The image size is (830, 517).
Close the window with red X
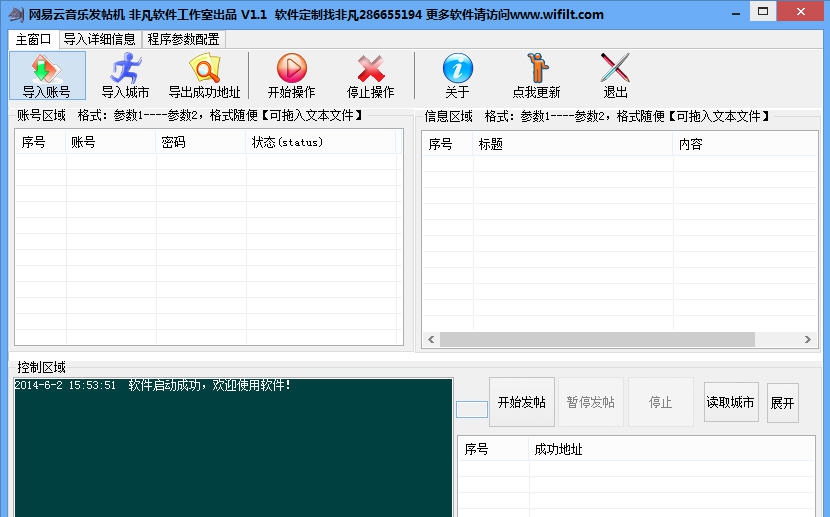point(801,12)
